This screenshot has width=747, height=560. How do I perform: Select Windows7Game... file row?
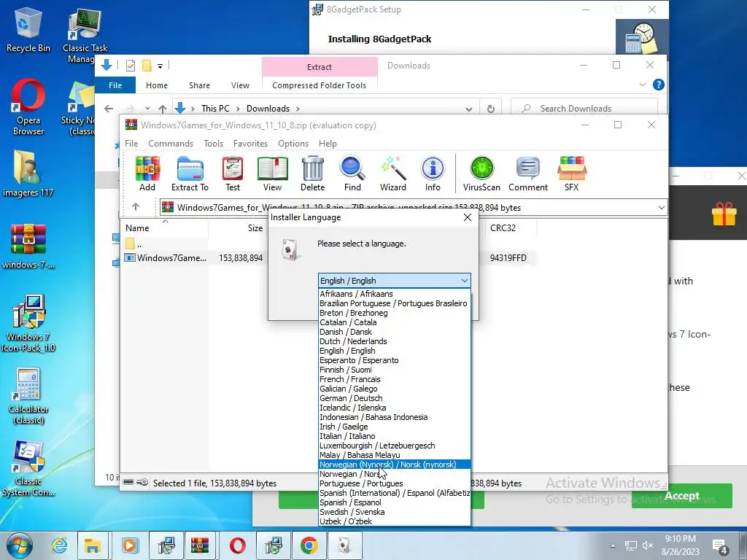329,257
